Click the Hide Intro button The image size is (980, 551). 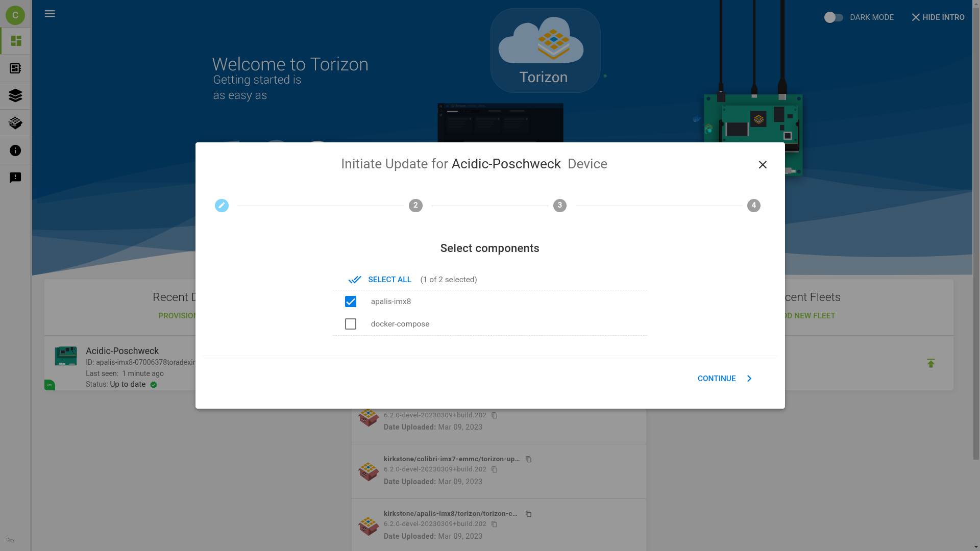point(938,17)
